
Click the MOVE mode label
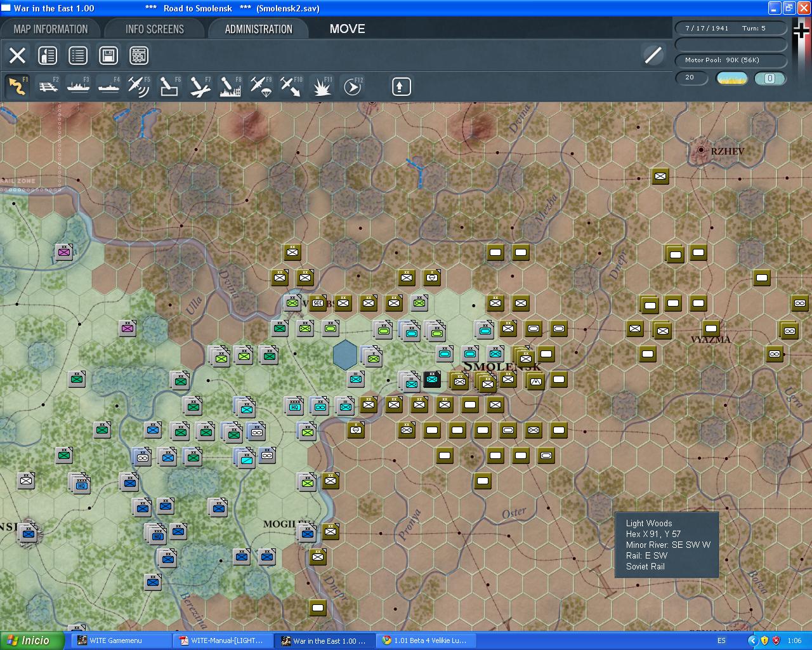[x=347, y=29]
